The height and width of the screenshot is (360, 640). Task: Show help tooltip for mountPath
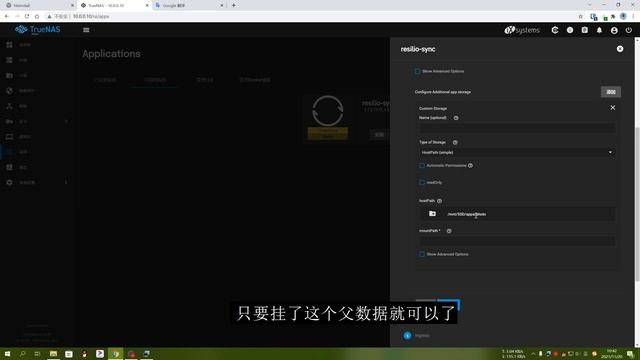[x=449, y=231]
